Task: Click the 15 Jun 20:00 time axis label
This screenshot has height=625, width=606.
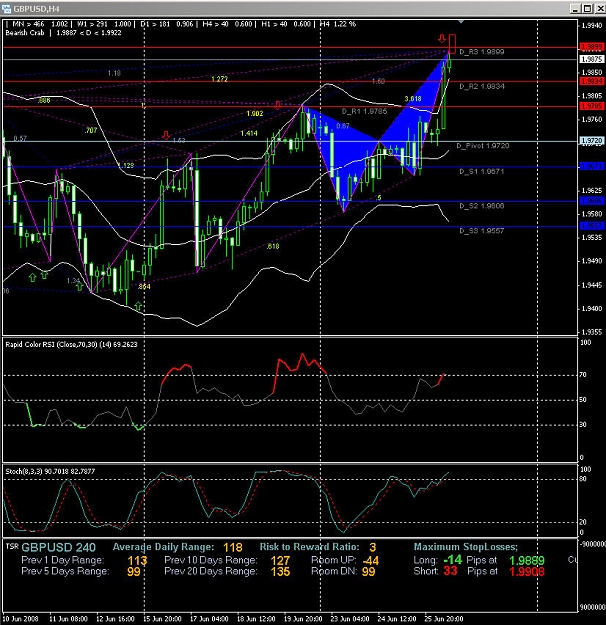Action: pos(162,619)
